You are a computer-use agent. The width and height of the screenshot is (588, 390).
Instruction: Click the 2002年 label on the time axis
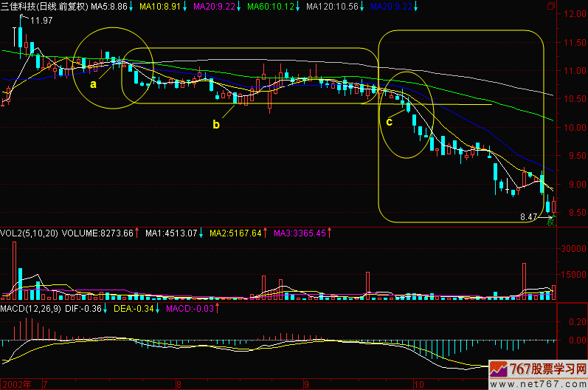[x=16, y=384]
